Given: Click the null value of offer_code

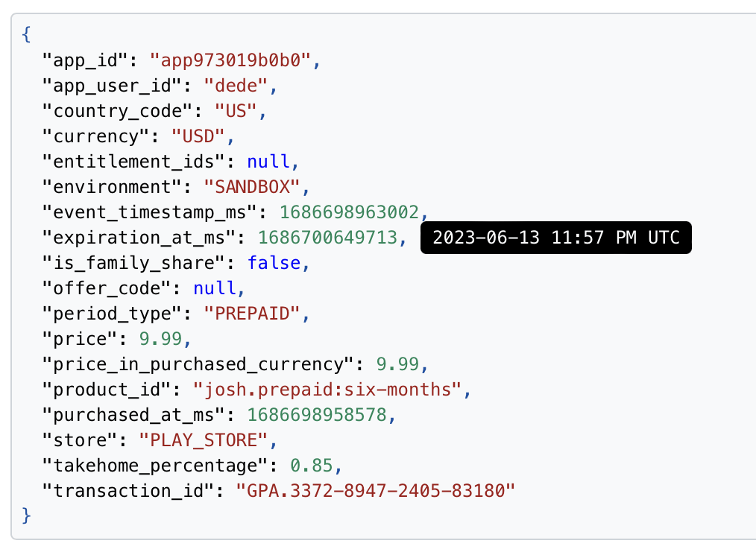Looking at the screenshot, I should (215, 288).
